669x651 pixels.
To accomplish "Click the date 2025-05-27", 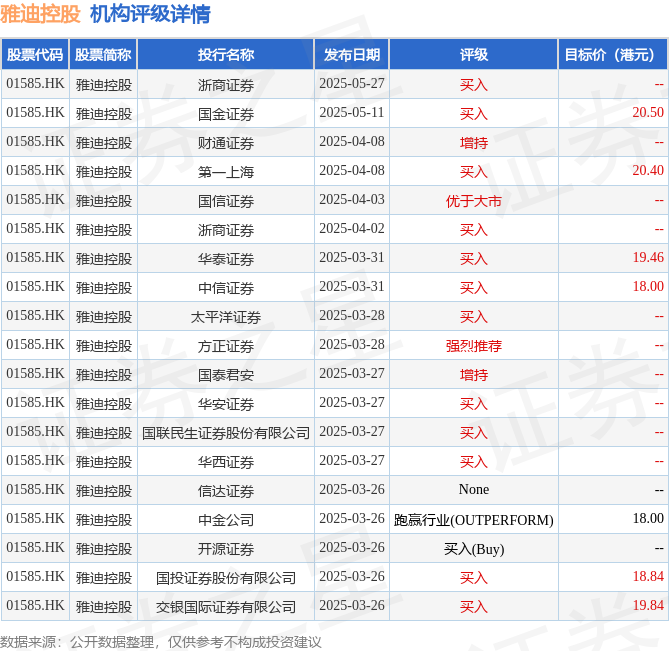I will coord(352,84).
